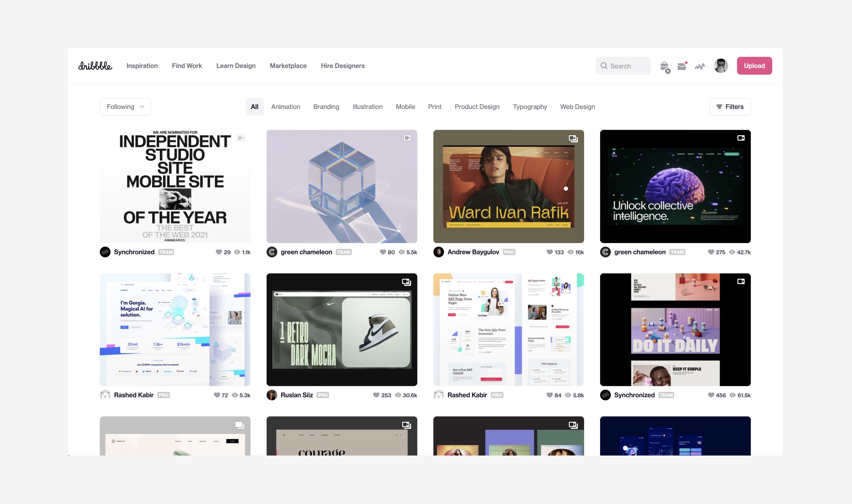Switch to the Animation category tab
This screenshot has height=504, width=852.
pyautogui.click(x=286, y=107)
